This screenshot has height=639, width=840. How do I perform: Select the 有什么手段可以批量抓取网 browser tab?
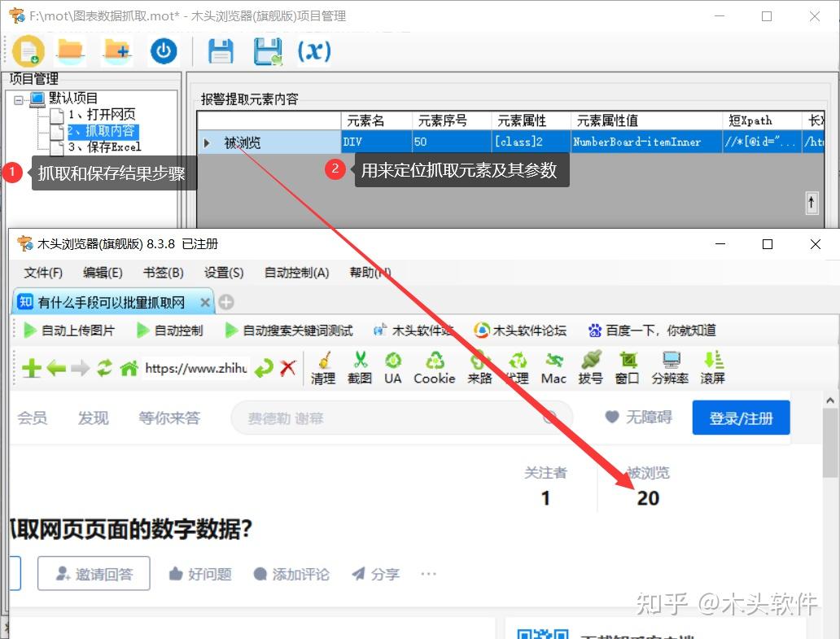[x=112, y=303]
